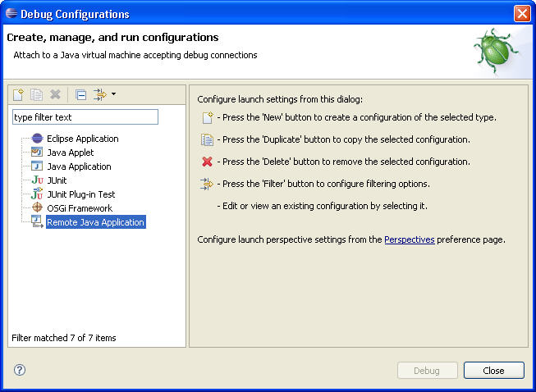Open the filter options dropdown arrow
The image size is (536, 392).
(113, 94)
